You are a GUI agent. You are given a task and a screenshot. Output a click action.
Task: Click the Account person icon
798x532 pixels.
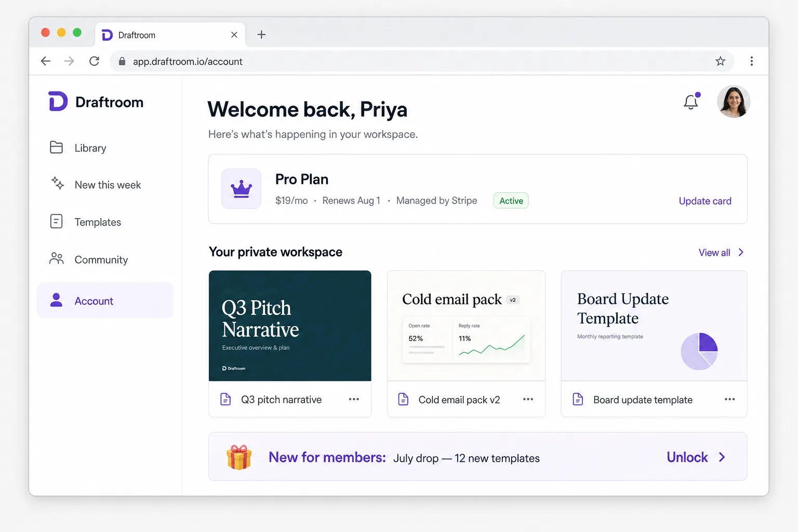(x=56, y=300)
